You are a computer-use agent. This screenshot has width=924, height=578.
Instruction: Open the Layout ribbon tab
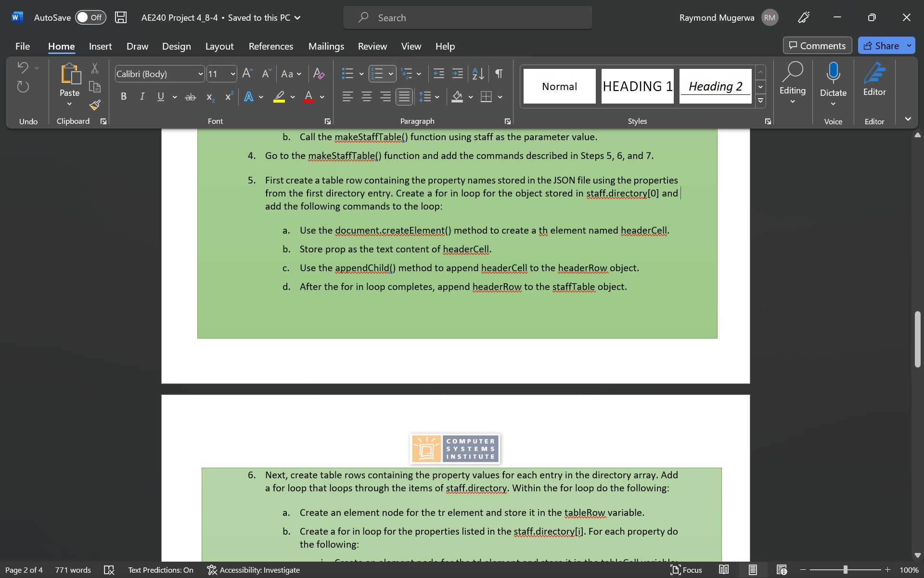[x=219, y=46]
